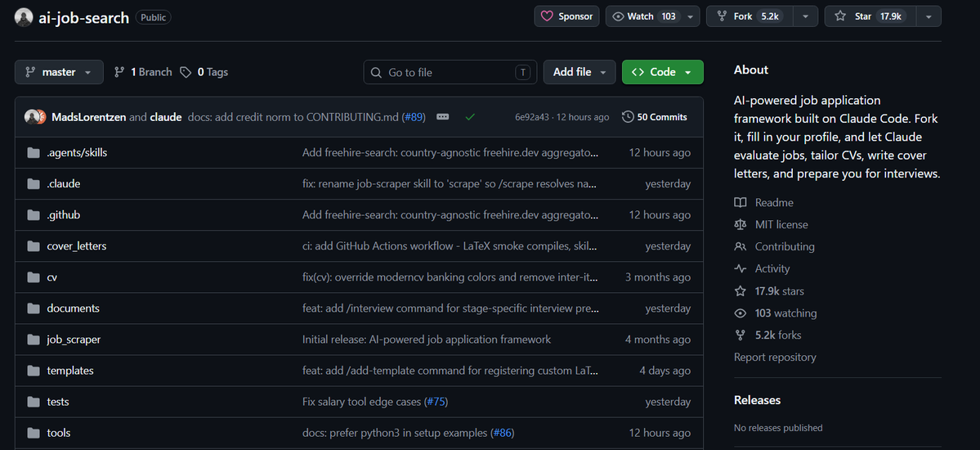
Task: Open MadsLorentzen author profile link
Action: 89,117
